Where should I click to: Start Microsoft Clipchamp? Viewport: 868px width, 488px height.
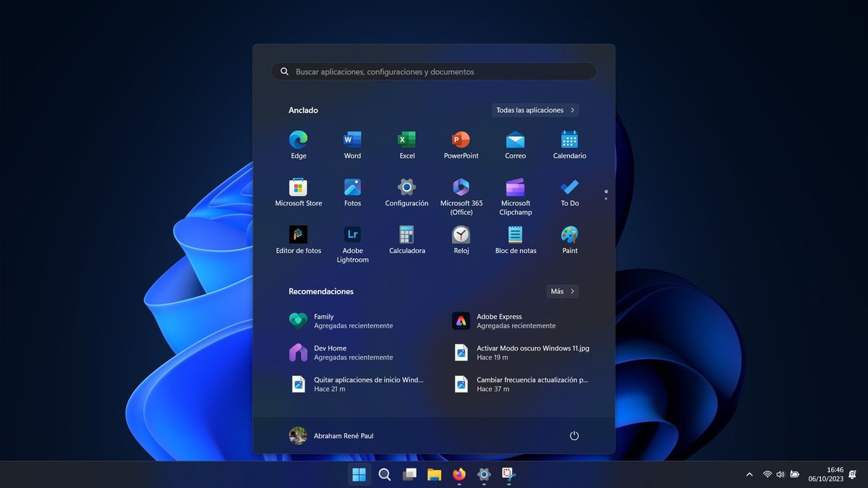(x=515, y=192)
